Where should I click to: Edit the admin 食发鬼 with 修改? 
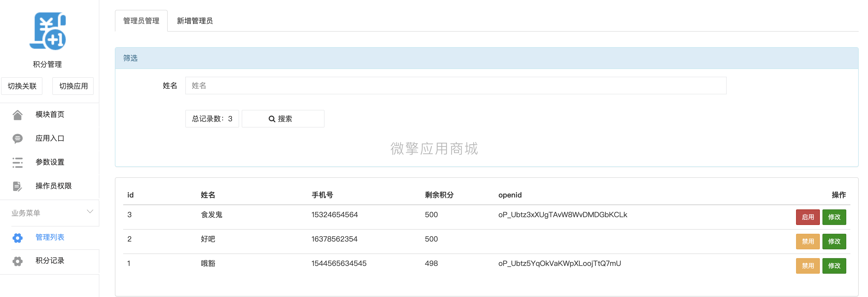(x=834, y=217)
